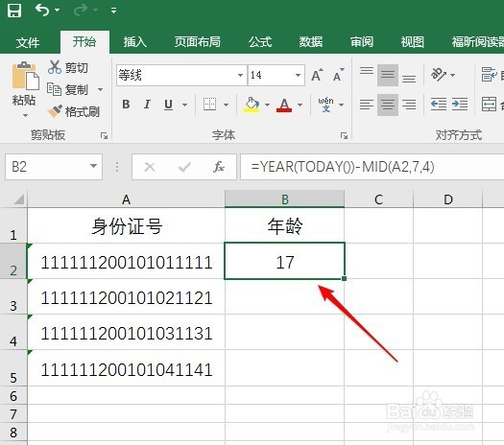
Task: Switch to the 公式 ribbon tab
Action: pyautogui.click(x=260, y=42)
